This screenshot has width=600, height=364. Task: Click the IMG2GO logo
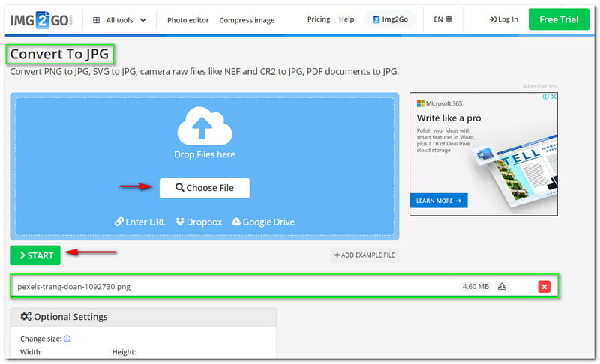pos(43,19)
